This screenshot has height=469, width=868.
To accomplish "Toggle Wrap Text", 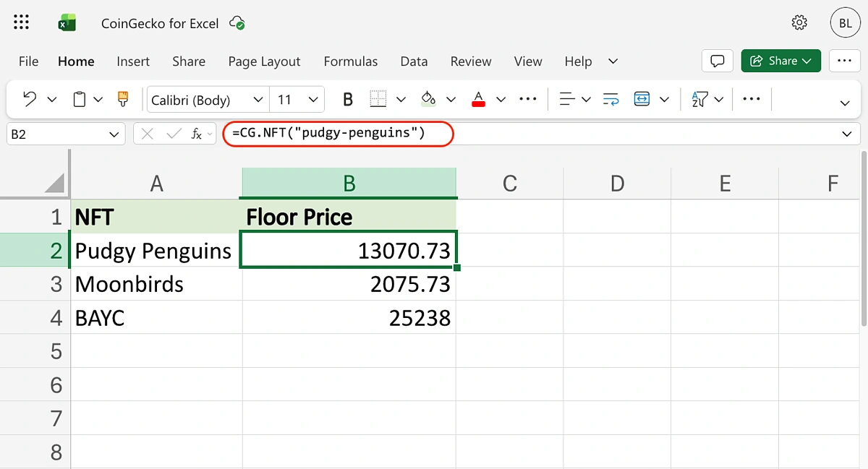I will tap(610, 99).
